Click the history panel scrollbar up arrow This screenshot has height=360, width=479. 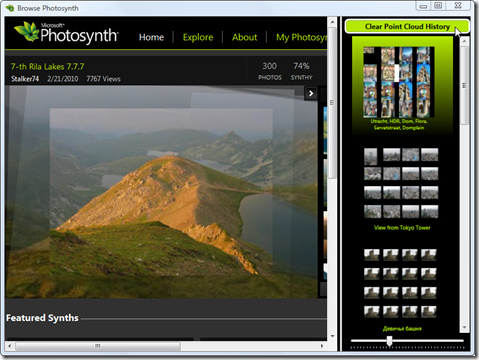464,40
